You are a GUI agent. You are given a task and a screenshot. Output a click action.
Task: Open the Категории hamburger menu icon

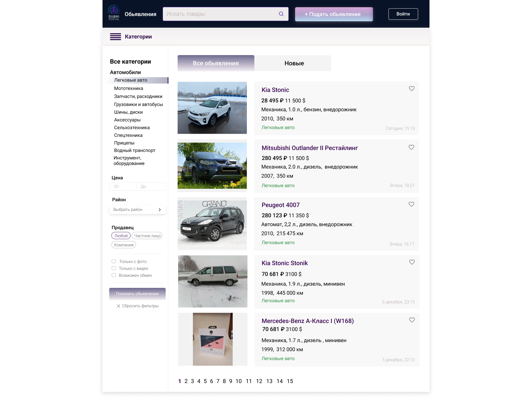coord(116,37)
